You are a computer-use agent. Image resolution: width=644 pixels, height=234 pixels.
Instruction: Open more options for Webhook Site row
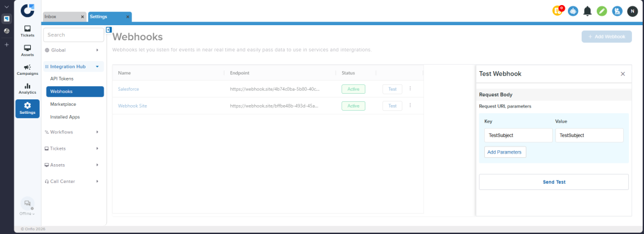[410, 106]
